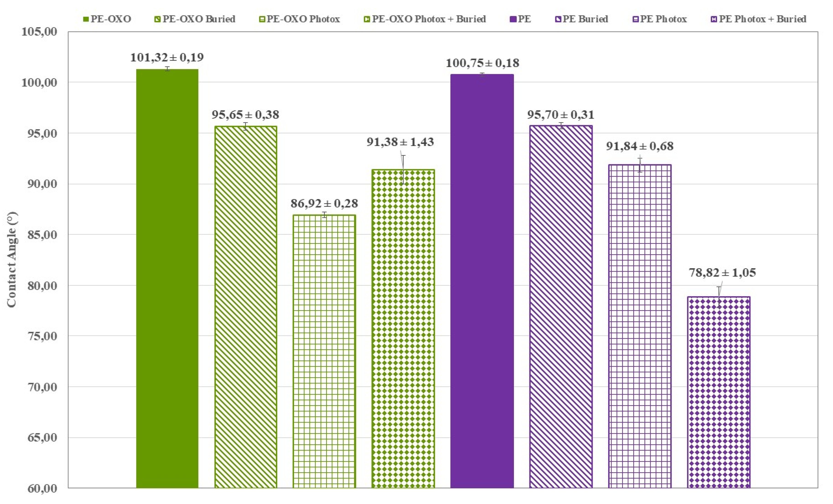
Task: Click the purple grid PE Photox bar
Action: [x=640, y=326]
